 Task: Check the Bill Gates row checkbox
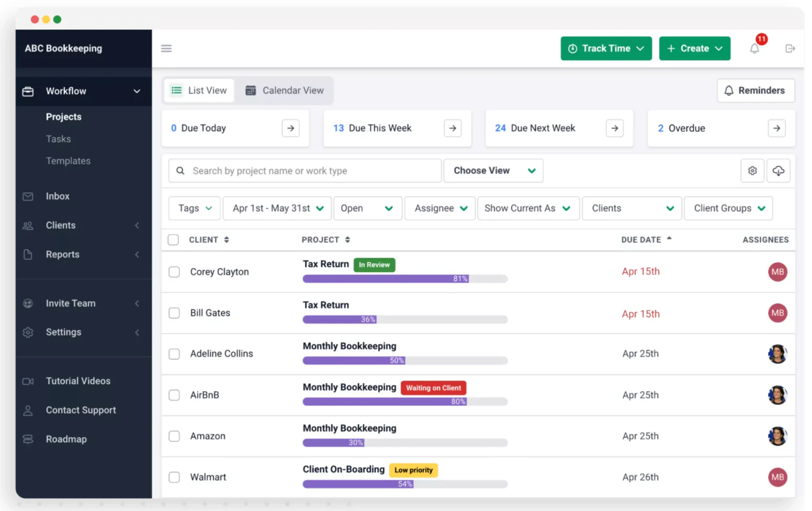[174, 313]
